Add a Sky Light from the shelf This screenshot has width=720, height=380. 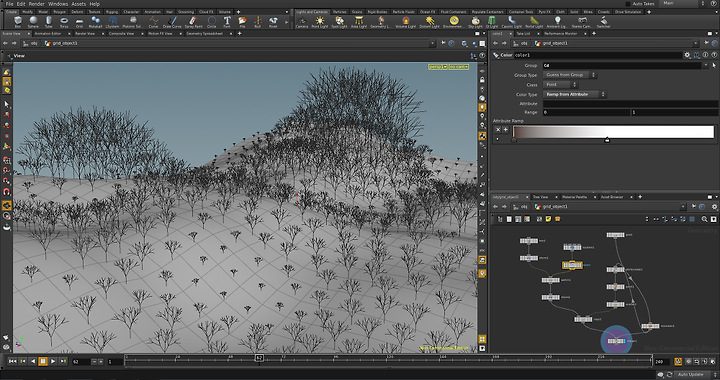click(x=475, y=22)
